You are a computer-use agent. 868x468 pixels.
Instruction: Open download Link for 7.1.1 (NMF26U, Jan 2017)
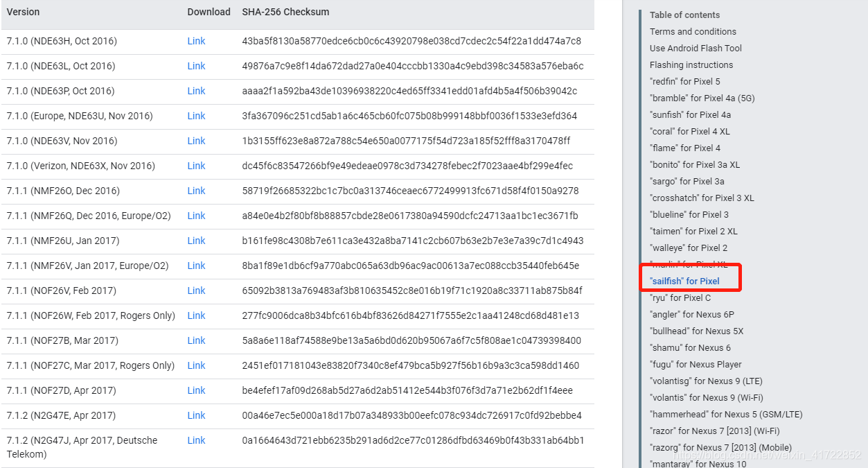pyautogui.click(x=196, y=241)
